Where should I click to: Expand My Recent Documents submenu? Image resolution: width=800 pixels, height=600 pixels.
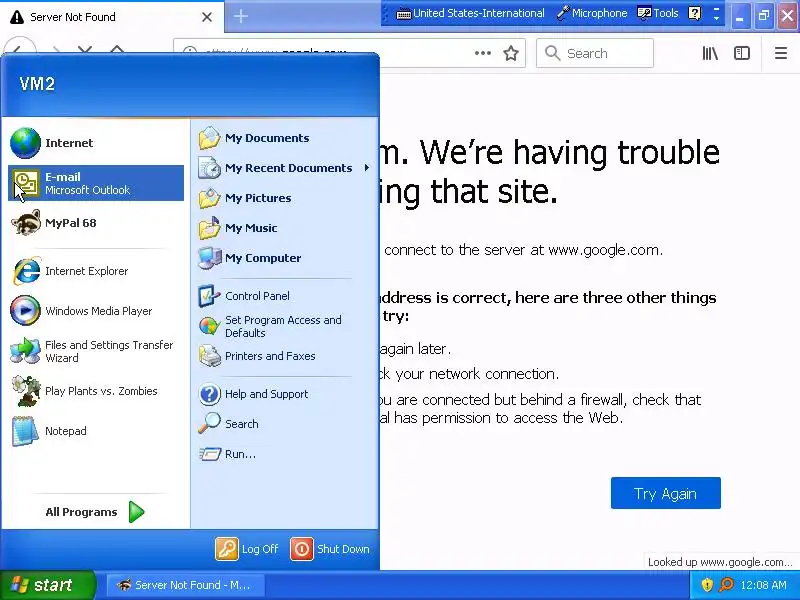(x=286, y=168)
